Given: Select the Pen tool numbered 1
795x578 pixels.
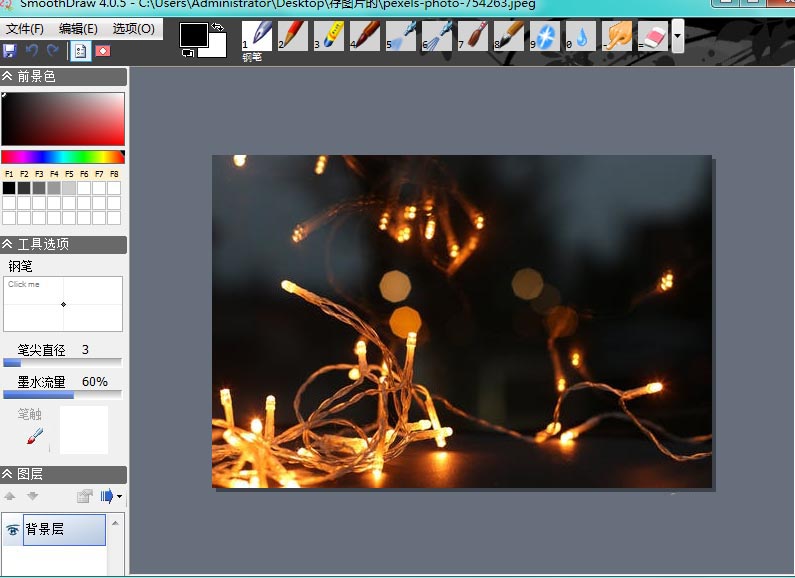Looking at the screenshot, I should click(257, 35).
